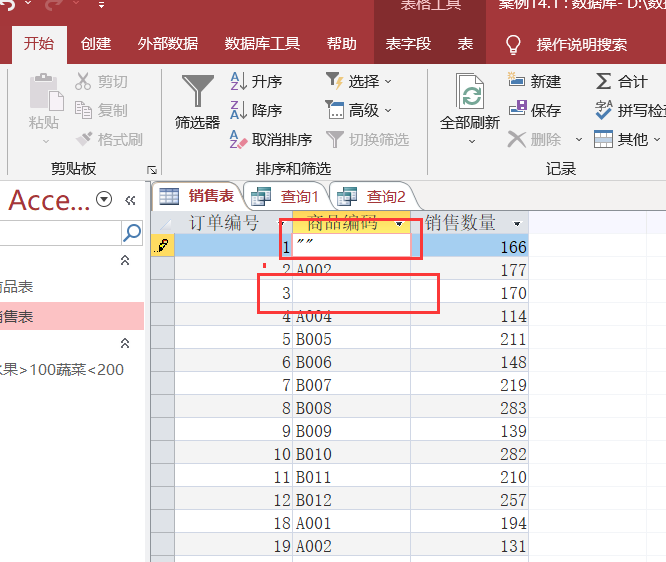Click the Cut (剪切) scissors icon
Viewport: 666px width, 562px height.
[83, 81]
